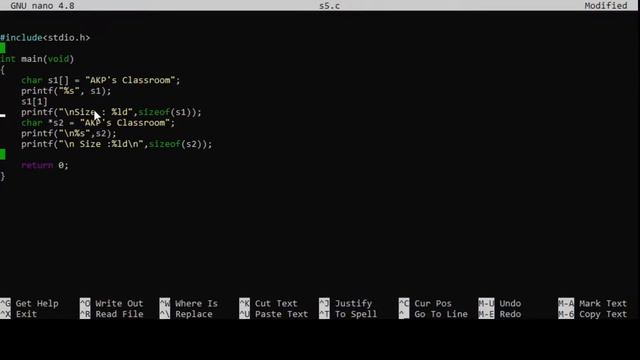Click the green marker below #include line
The height and width of the screenshot is (360, 640).
coord(3,48)
